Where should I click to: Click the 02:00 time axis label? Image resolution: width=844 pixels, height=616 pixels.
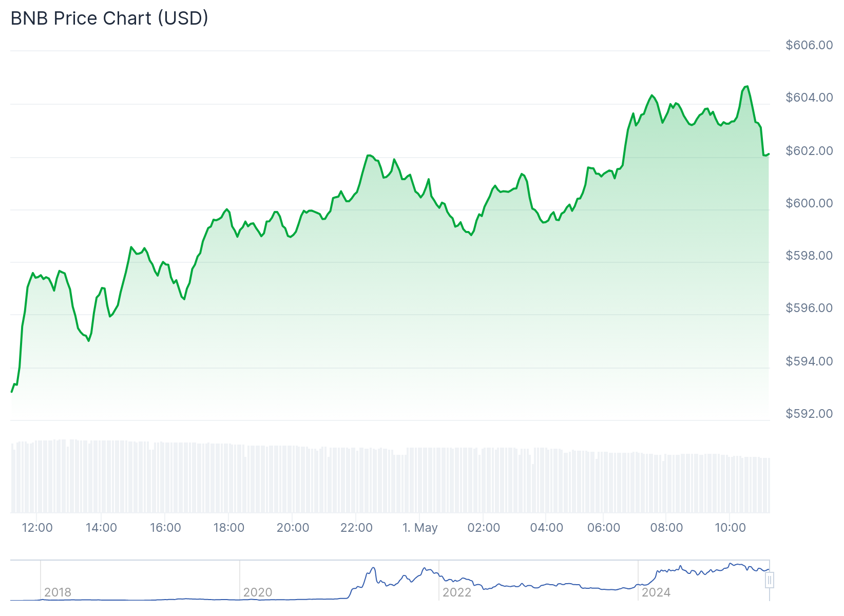483,528
